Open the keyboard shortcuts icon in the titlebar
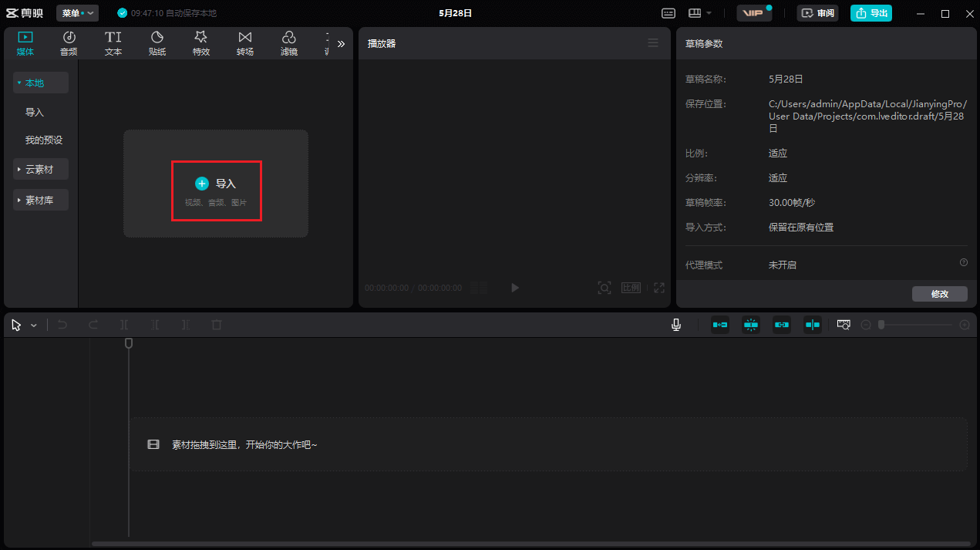The height and width of the screenshot is (550, 980). click(x=668, y=12)
